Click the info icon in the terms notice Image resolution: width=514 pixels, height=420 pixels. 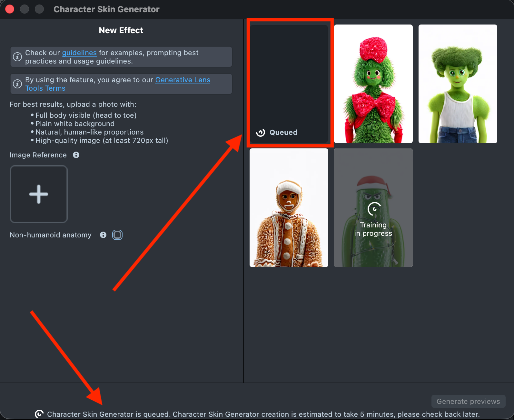click(x=17, y=84)
